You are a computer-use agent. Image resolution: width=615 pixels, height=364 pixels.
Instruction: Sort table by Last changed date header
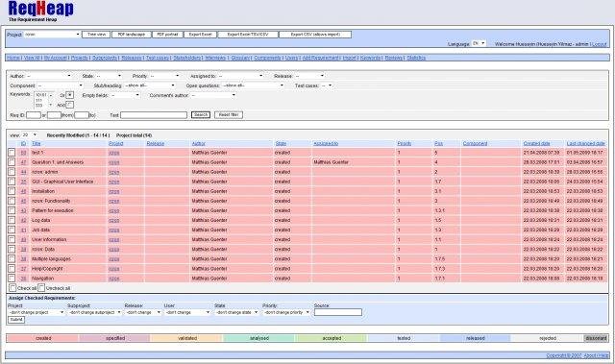(x=586, y=144)
